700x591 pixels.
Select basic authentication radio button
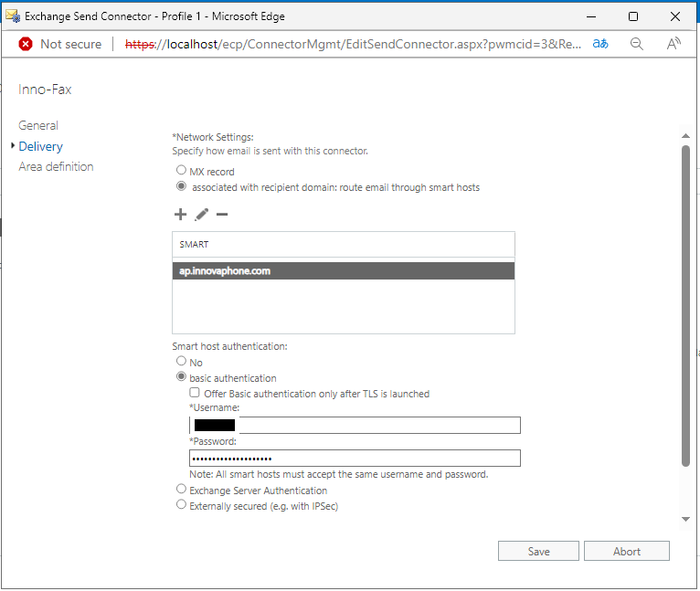pyautogui.click(x=181, y=376)
